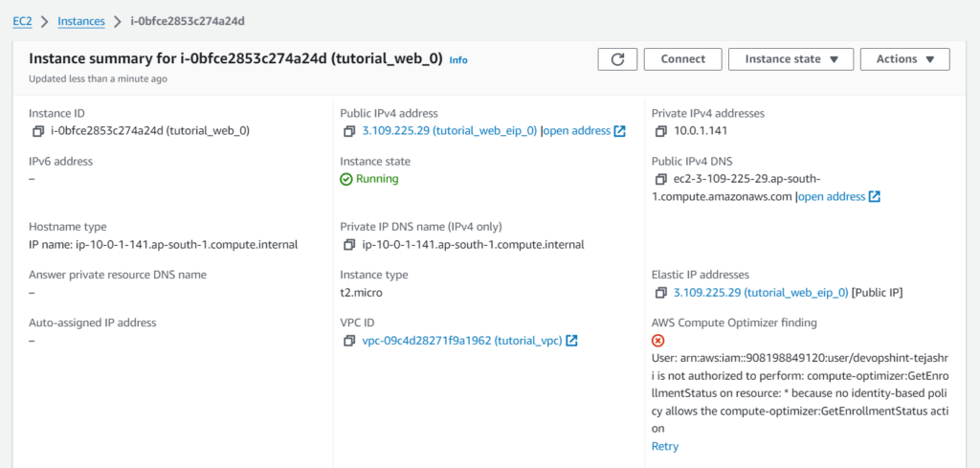This screenshot has width=980, height=468.
Task: Navigate to Instances breadcrumb link
Action: click(x=81, y=20)
